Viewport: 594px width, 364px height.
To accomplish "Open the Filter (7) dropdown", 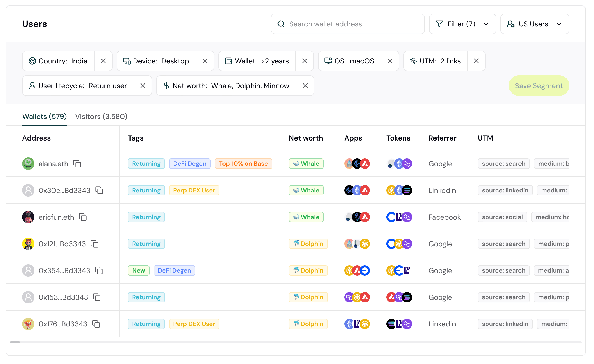I will (462, 24).
